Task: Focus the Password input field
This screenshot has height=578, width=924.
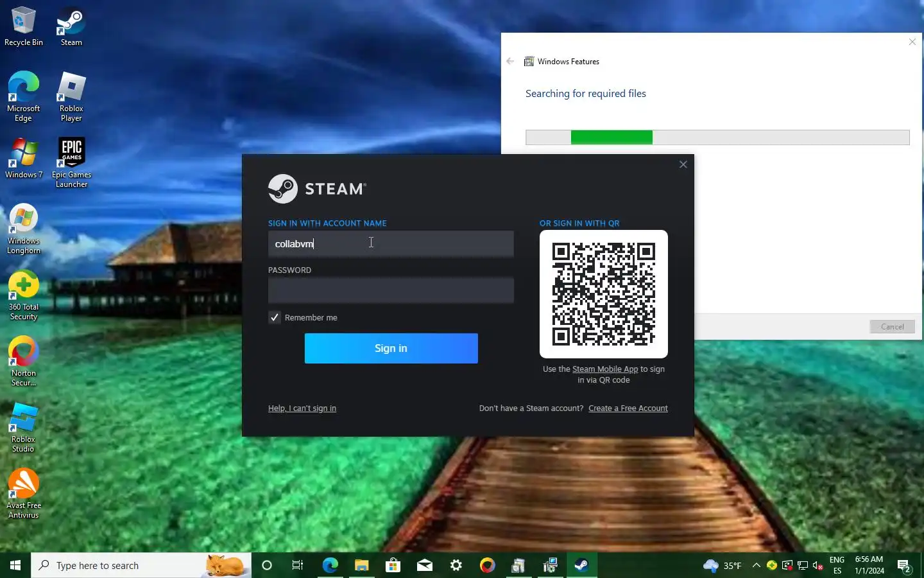Action: click(x=391, y=290)
